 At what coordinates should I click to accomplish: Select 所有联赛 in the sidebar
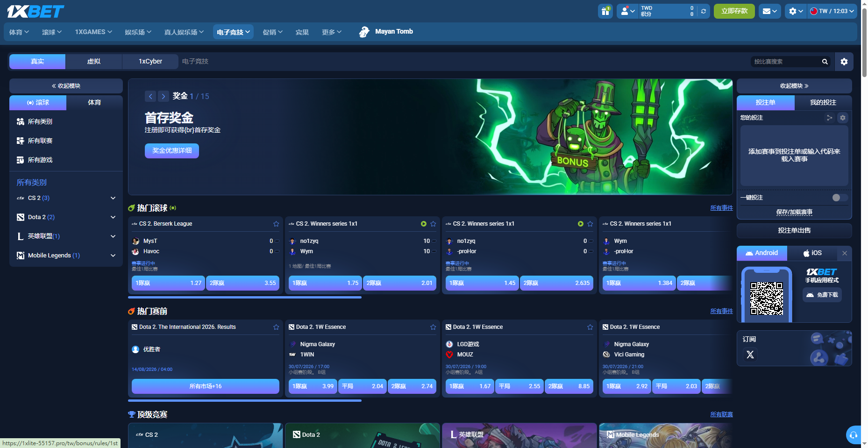(x=66, y=141)
